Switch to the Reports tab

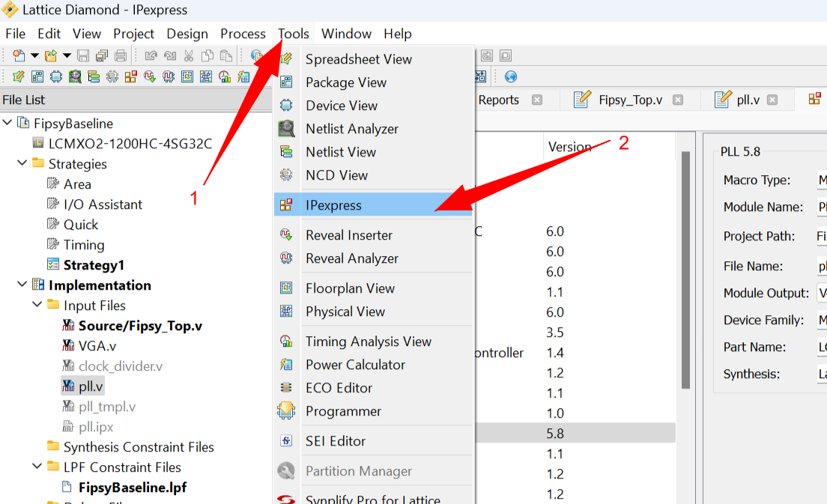click(498, 100)
